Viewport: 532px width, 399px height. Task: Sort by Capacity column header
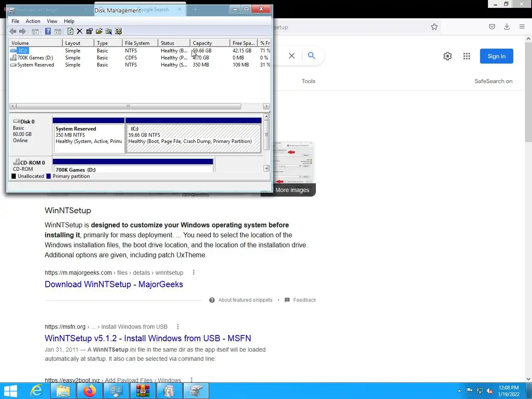pyautogui.click(x=210, y=43)
